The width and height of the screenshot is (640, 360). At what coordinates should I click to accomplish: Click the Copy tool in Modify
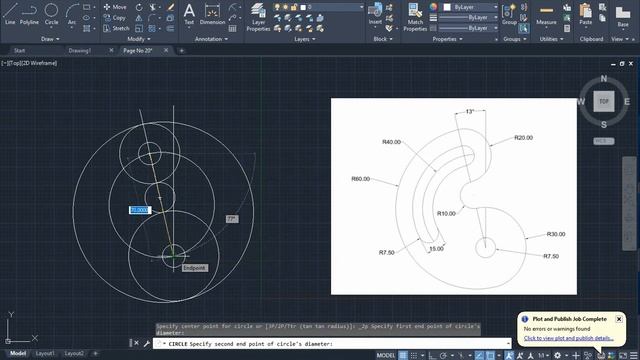(115, 18)
